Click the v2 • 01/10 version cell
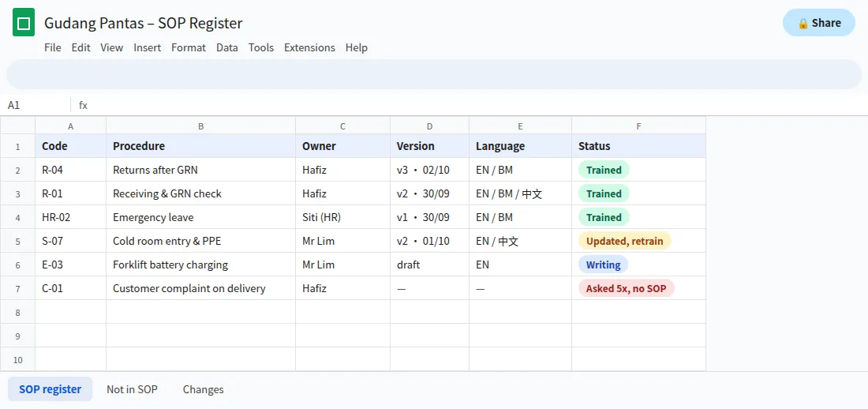The width and height of the screenshot is (868, 409). tap(429, 241)
